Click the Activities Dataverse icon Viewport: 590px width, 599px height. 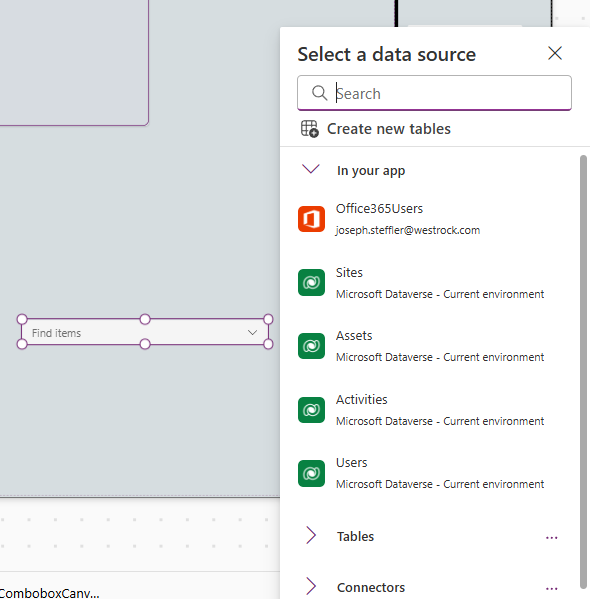tap(311, 410)
